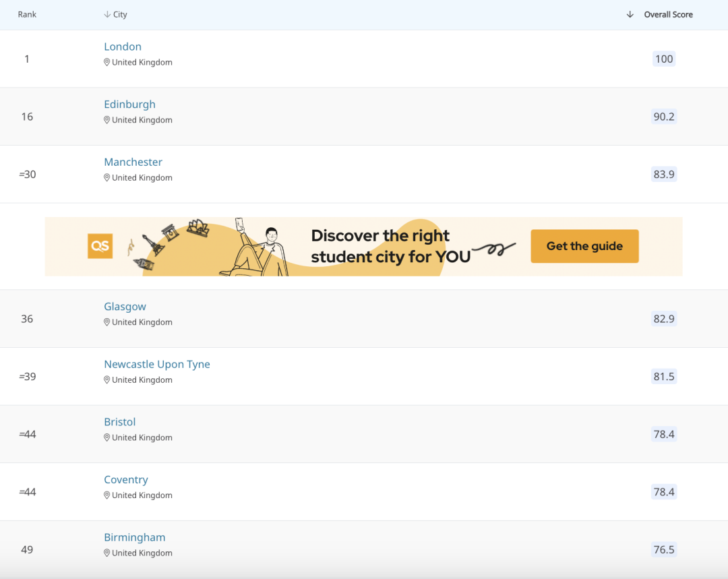This screenshot has height=579, width=728.
Task: Open the Newcastle Upon Tyne link
Action: (157, 365)
